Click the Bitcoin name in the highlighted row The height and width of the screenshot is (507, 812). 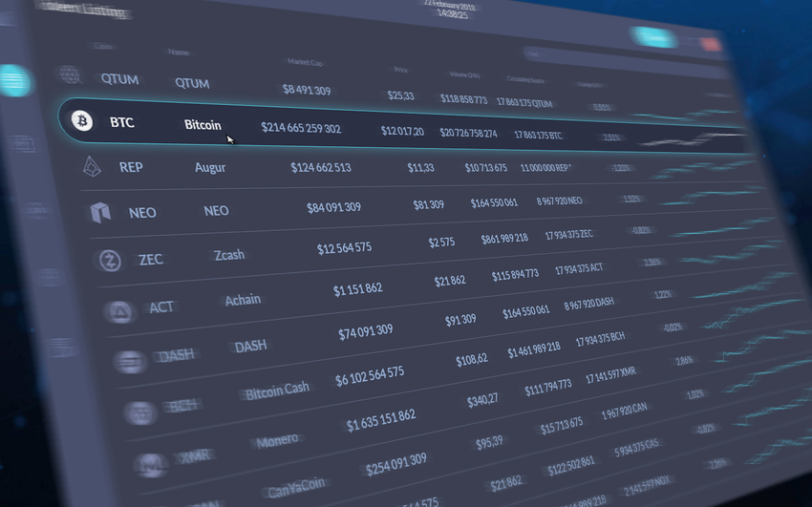203,125
